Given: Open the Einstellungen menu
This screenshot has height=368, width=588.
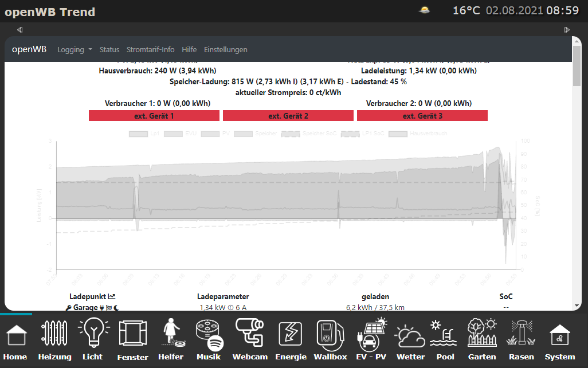Looking at the screenshot, I should click(x=226, y=50).
